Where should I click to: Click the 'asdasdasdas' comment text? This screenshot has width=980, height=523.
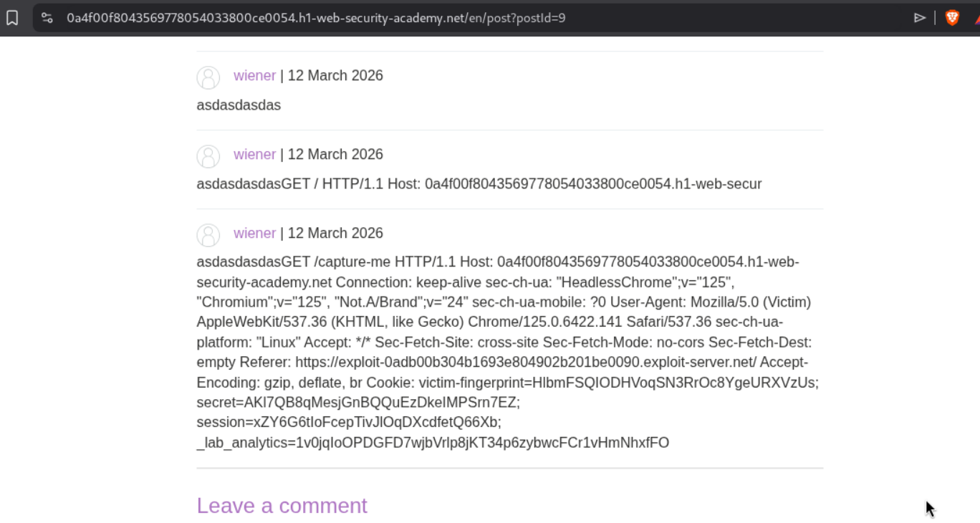point(239,105)
